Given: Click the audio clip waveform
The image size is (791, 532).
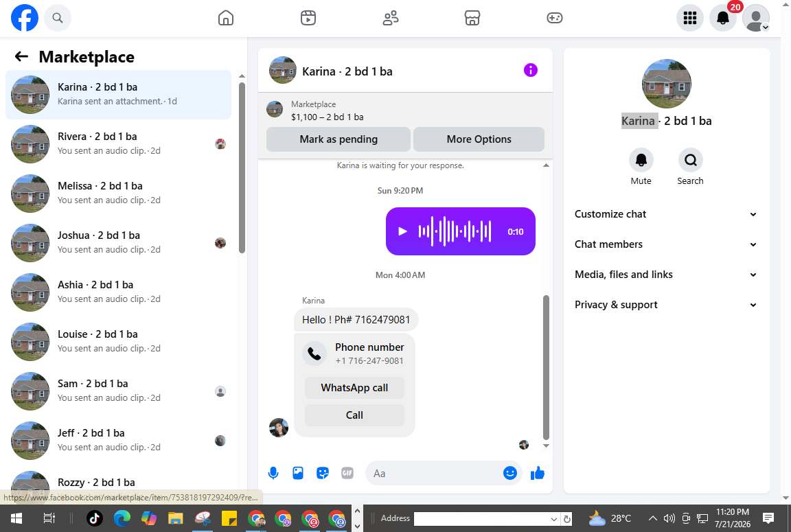Looking at the screenshot, I should 455,231.
